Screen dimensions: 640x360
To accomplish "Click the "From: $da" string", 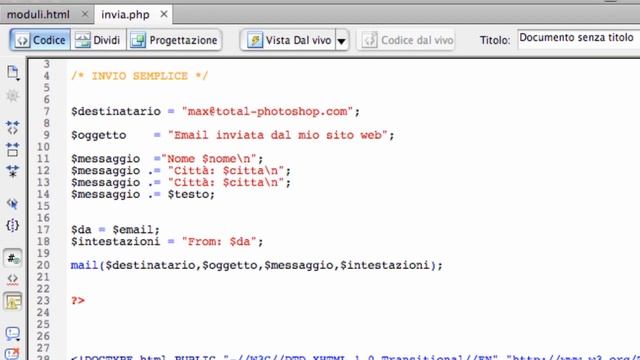I will 219,242.
